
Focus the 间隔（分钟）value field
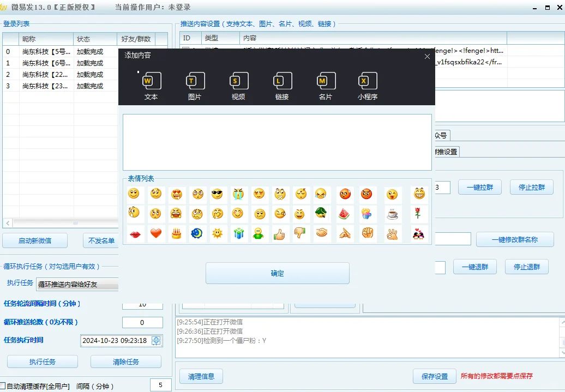point(160,385)
